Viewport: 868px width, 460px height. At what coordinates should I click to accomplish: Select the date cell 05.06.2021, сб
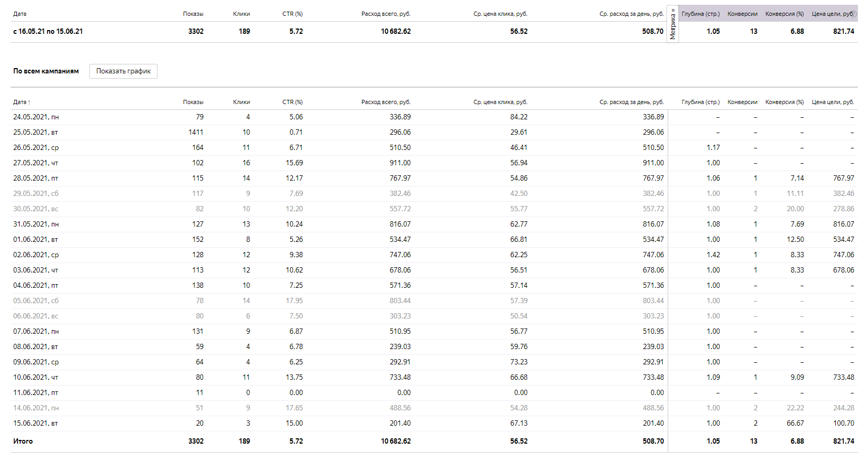click(x=36, y=301)
